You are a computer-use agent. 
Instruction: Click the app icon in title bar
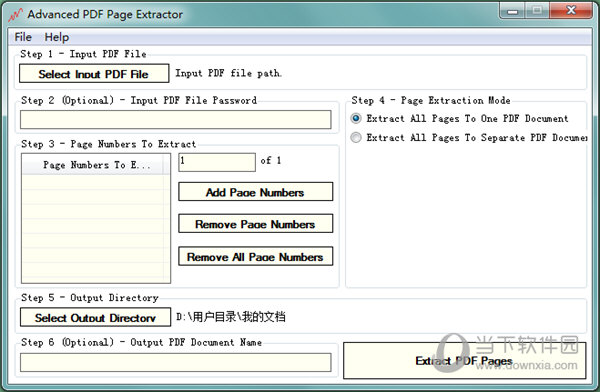click(15, 15)
